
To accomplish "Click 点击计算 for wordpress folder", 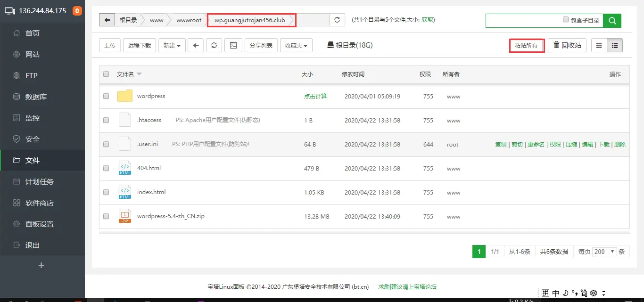I will click(315, 96).
